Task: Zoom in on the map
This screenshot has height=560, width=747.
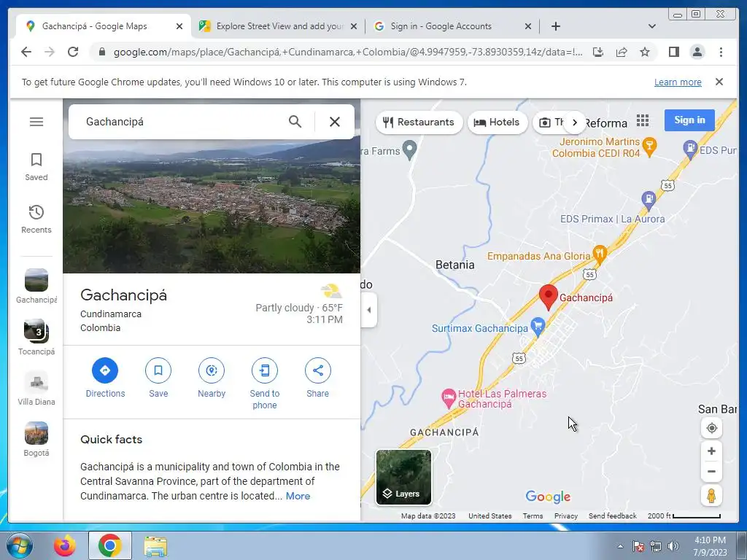Action: coord(711,451)
